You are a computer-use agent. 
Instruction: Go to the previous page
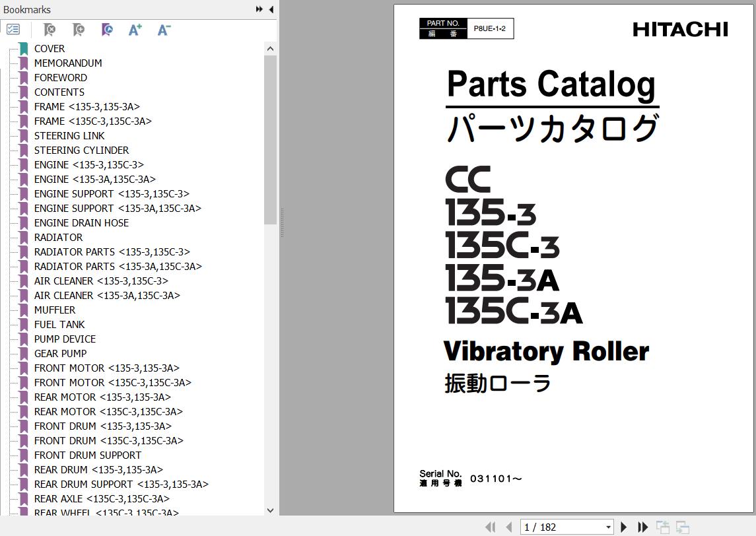click(x=508, y=527)
